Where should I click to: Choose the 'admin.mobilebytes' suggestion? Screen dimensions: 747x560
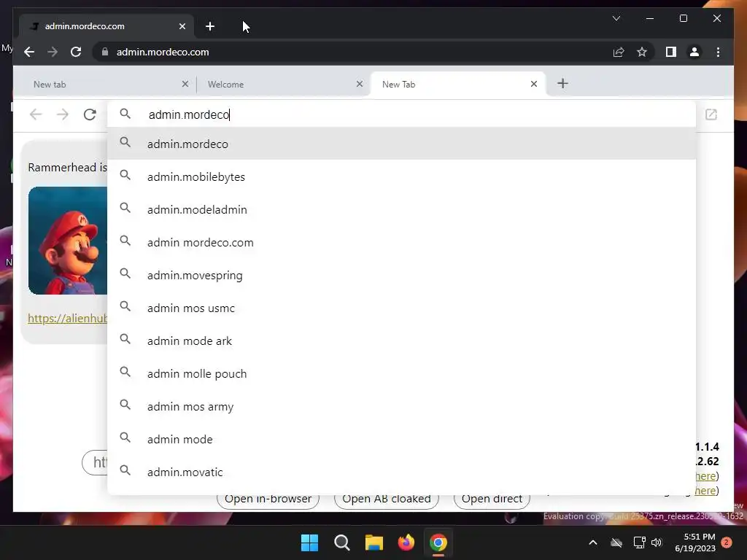pos(401,176)
